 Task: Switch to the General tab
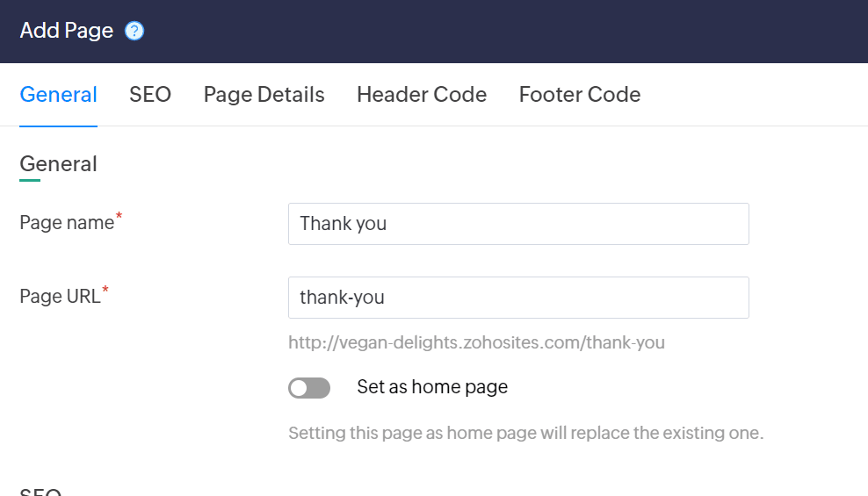(x=58, y=95)
